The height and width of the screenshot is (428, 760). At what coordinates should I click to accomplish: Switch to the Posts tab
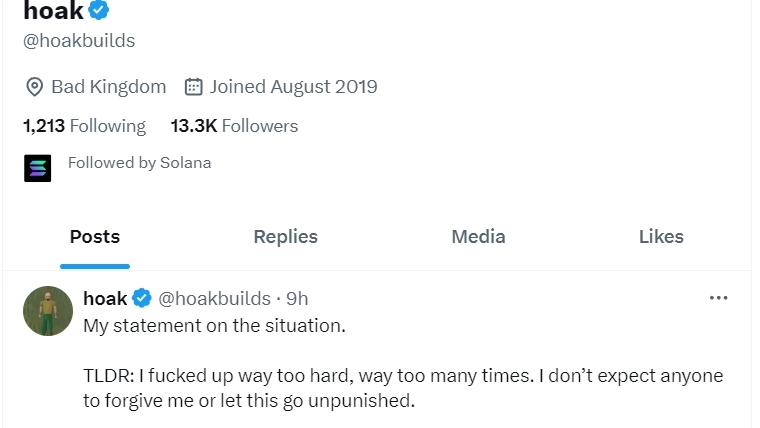[95, 237]
